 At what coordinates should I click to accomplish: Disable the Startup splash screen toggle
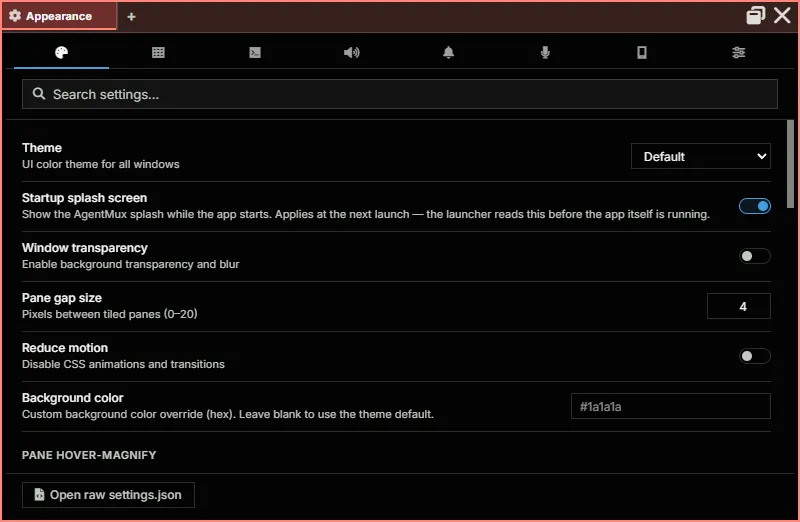coord(755,206)
